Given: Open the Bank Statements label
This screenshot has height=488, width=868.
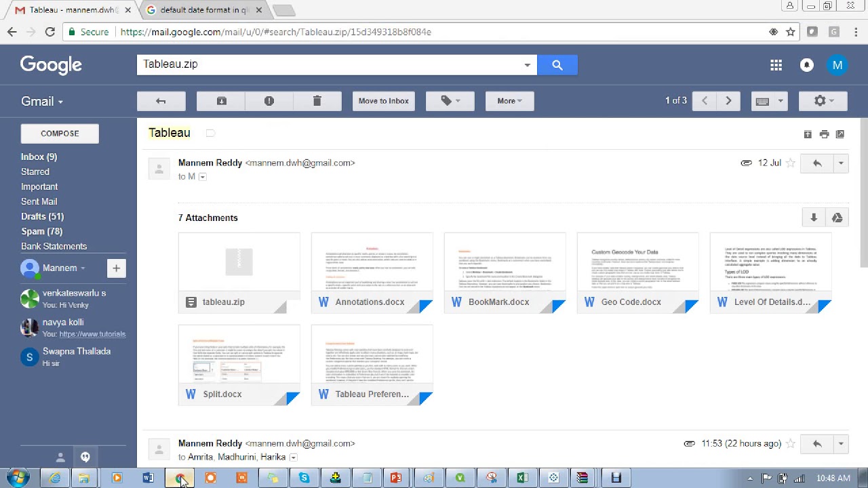Looking at the screenshot, I should tap(54, 246).
